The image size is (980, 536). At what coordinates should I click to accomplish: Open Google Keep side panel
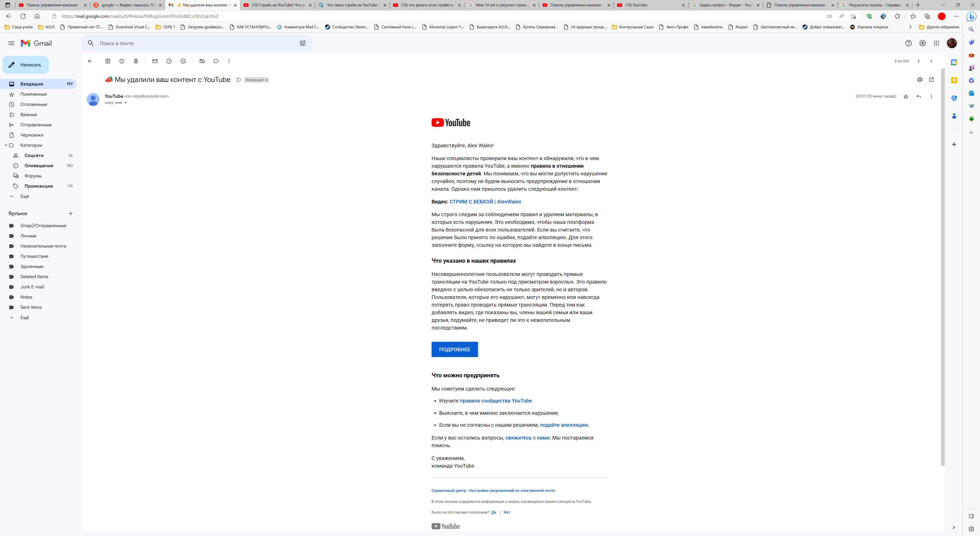tap(954, 80)
